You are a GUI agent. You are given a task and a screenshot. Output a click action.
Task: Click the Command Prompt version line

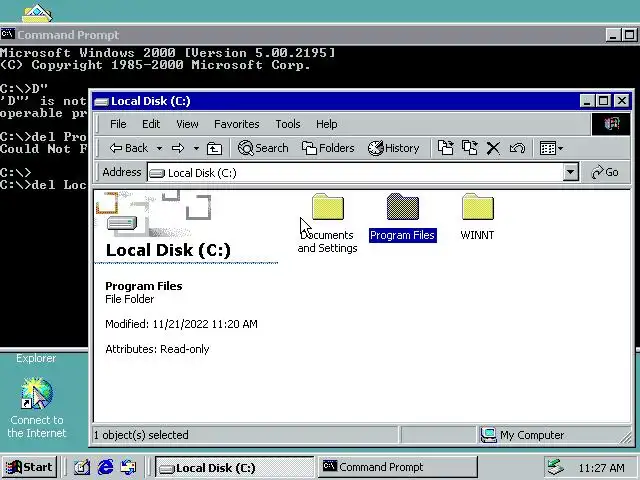tap(167, 53)
